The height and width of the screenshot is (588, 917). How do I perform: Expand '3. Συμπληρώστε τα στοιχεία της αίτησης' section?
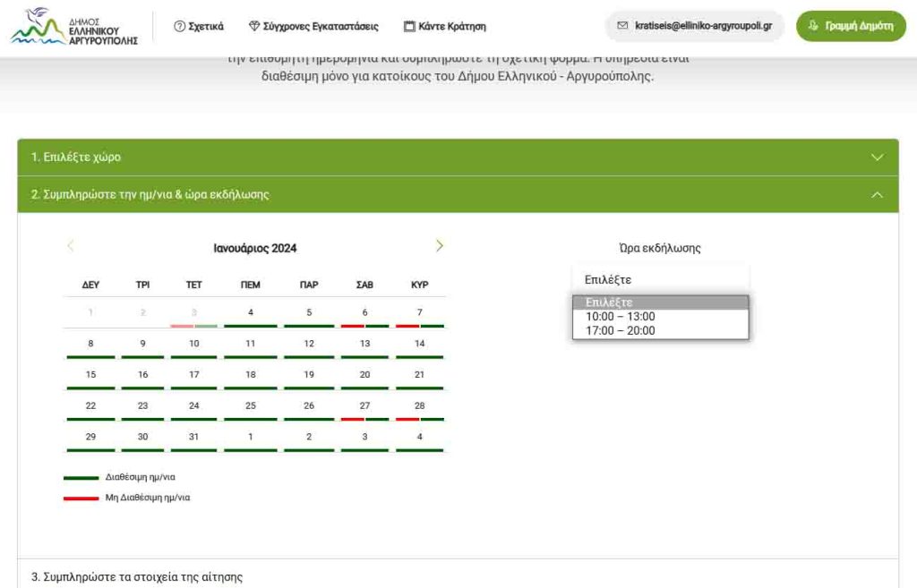click(x=137, y=577)
